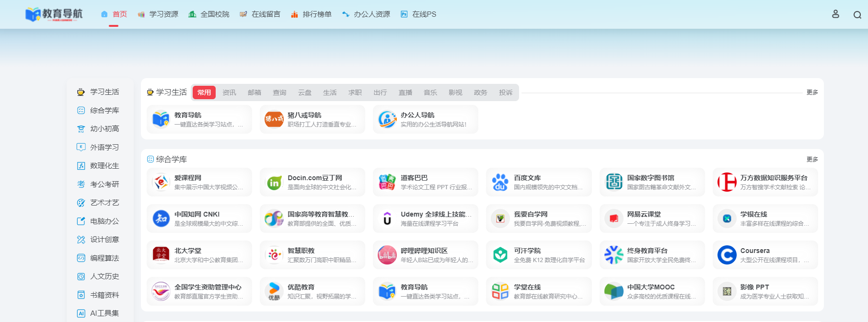Click the 中国大学MOOC icon
This screenshot has width=868, height=322.
point(614,291)
